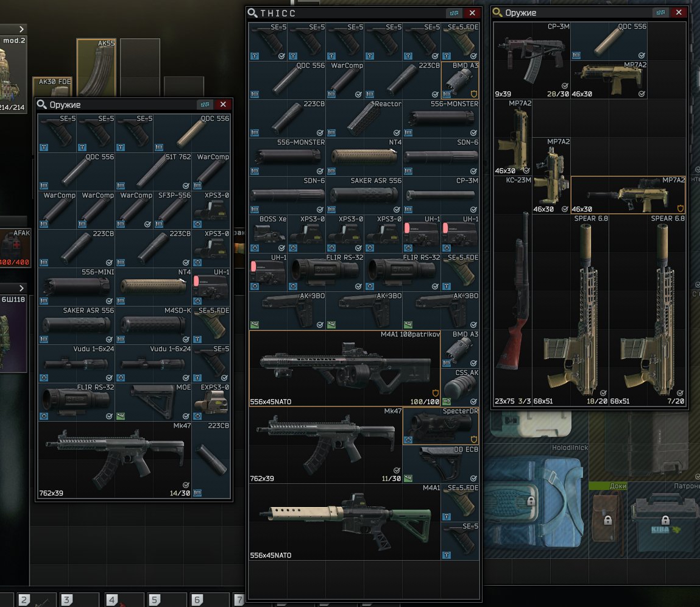Open the Holodilnick container
This screenshot has height=607, width=700.
[537, 500]
